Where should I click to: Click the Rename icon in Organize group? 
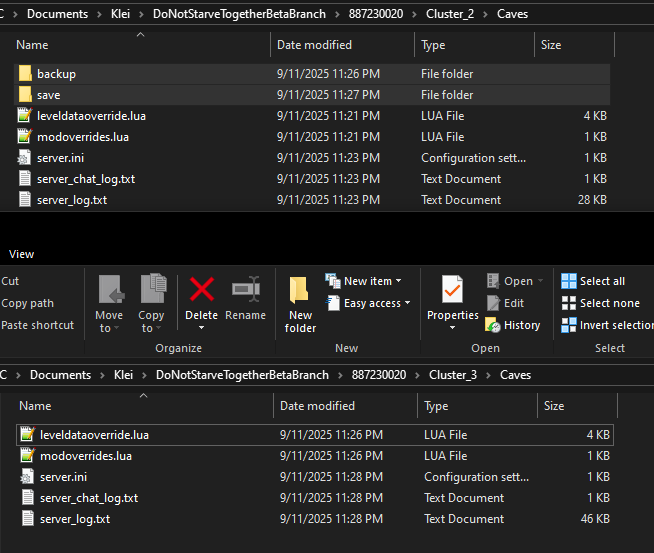click(245, 290)
